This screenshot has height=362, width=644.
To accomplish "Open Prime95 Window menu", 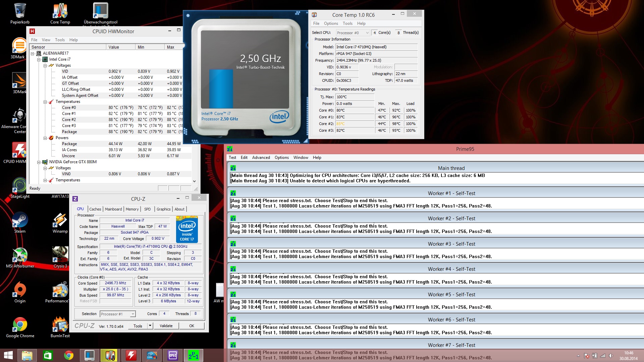I will click(301, 158).
